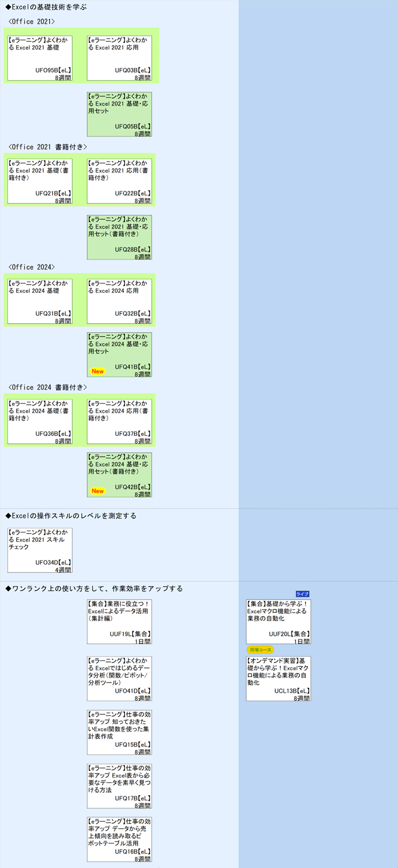
Task: Open the Excel 2021 基礎 course UFO95B
Action: coord(40,58)
